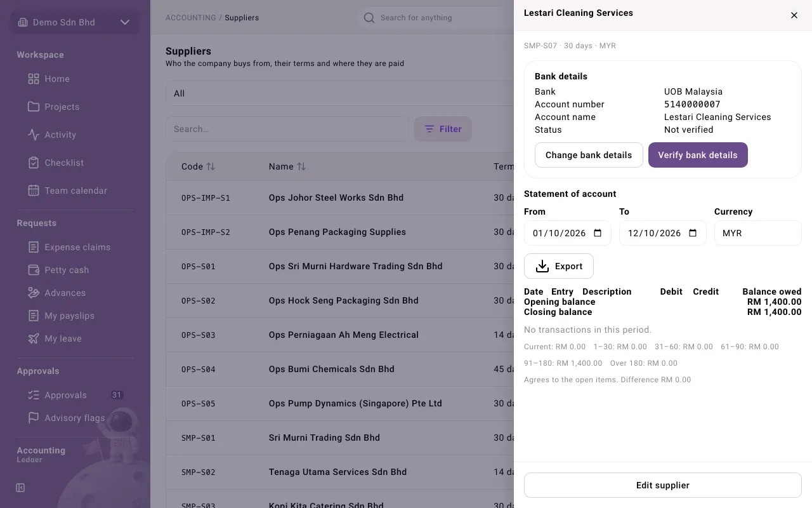Image resolution: width=812 pixels, height=508 pixels.
Task: Select the Ops Bumi Chemicals Sdn Bhd row
Action: coord(339,369)
